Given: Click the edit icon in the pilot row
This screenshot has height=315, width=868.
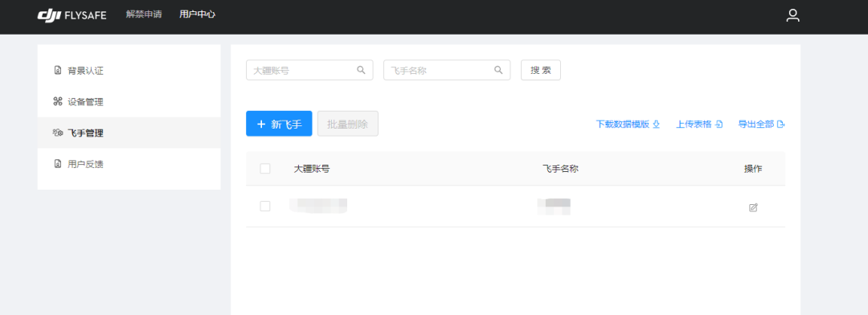Looking at the screenshot, I should coord(753,207).
